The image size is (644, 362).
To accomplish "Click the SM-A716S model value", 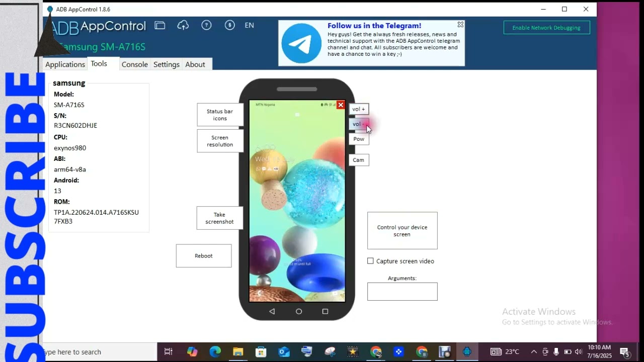I will [69, 105].
